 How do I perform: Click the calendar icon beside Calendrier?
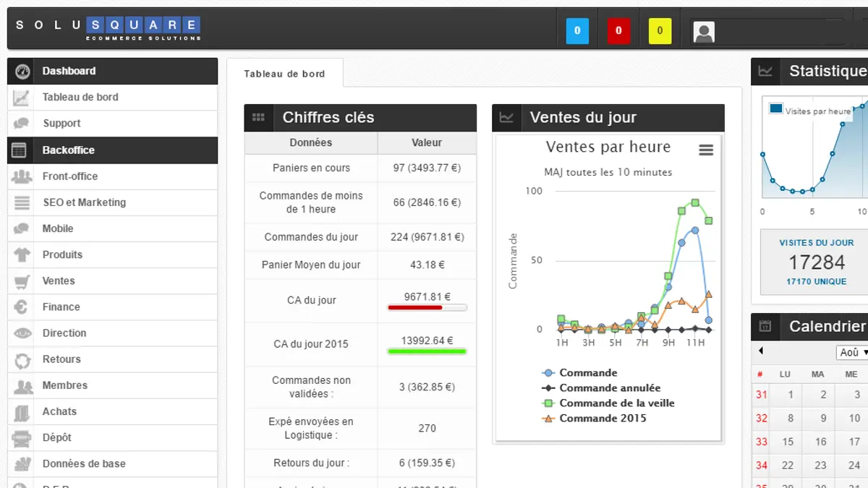(x=765, y=327)
